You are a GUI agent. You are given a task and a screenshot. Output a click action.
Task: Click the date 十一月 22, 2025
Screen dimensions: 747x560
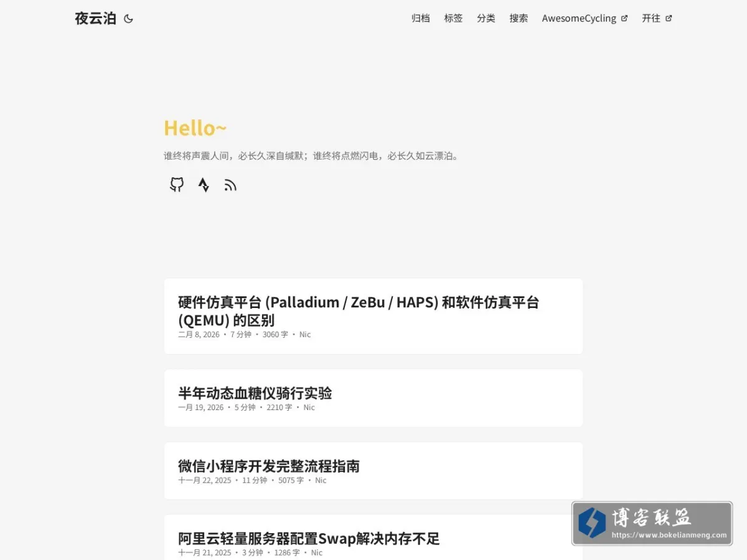(204, 480)
